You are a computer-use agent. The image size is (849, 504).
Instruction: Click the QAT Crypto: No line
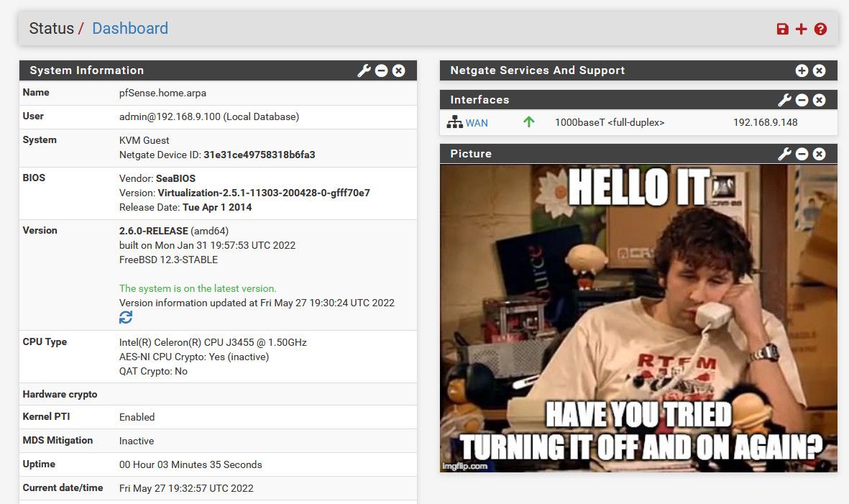[x=153, y=372]
